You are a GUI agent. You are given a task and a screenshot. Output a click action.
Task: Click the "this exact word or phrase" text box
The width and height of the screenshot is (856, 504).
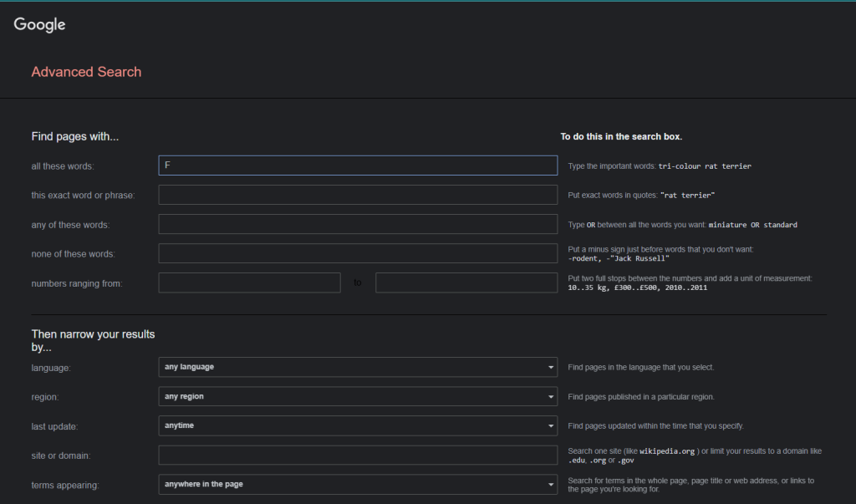click(358, 195)
